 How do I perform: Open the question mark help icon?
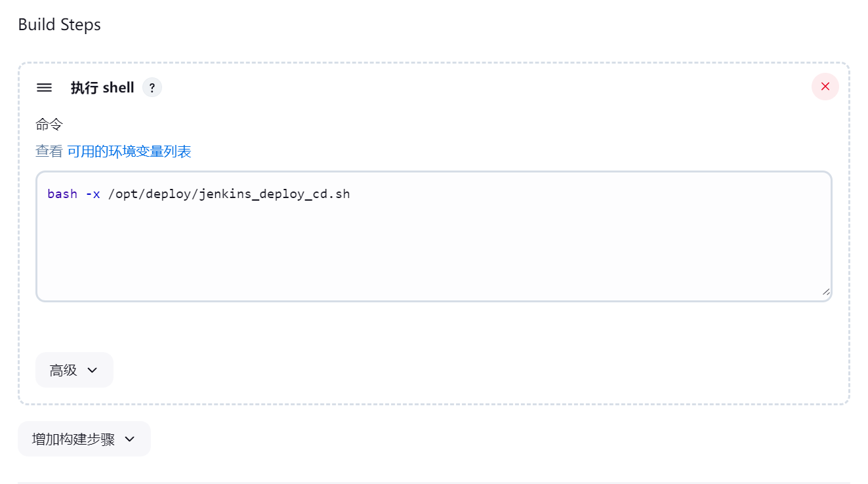(152, 87)
